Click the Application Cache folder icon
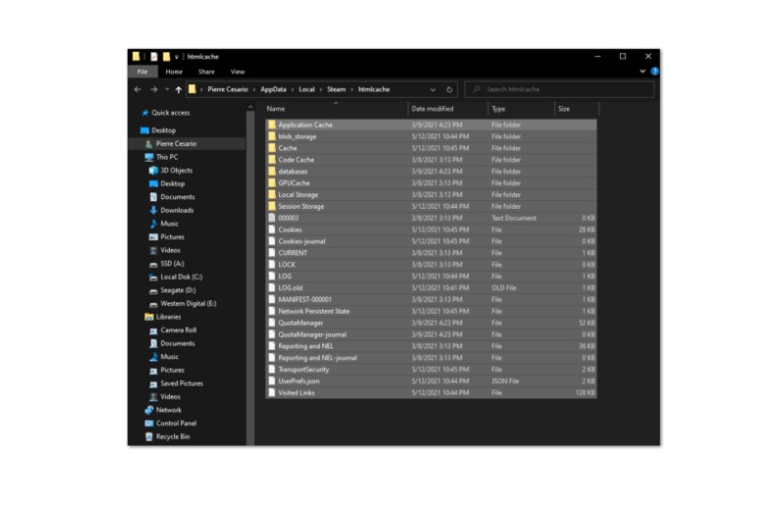The image size is (776, 532). 272,125
